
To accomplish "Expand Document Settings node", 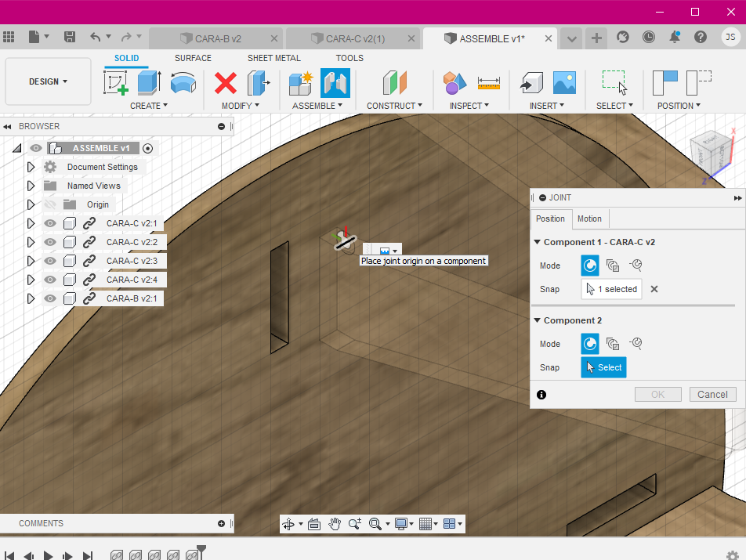I will [x=31, y=167].
